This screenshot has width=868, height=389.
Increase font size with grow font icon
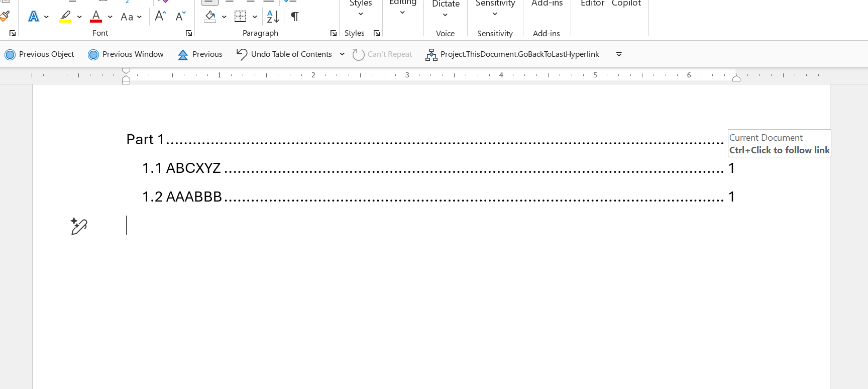160,16
